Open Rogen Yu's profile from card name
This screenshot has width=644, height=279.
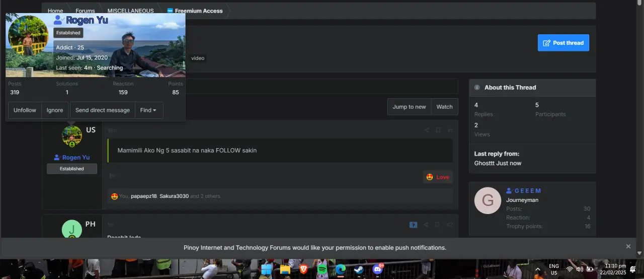pos(87,20)
